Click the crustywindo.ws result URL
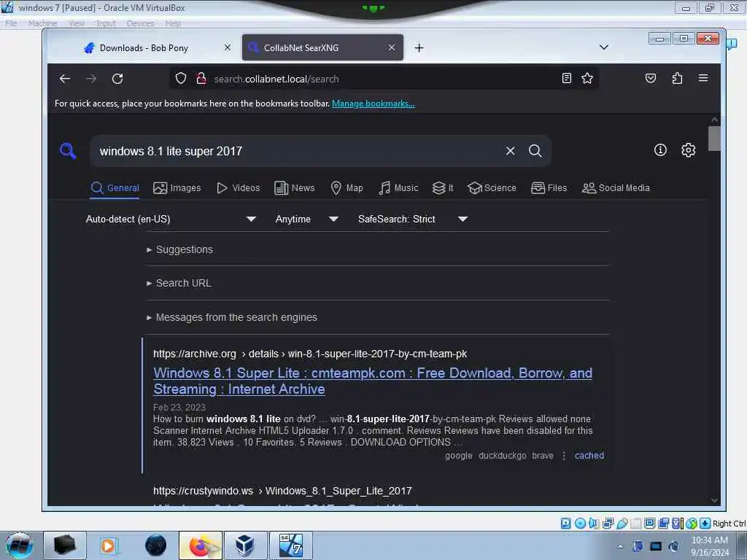The width and height of the screenshot is (747, 560). click(282, 491)
